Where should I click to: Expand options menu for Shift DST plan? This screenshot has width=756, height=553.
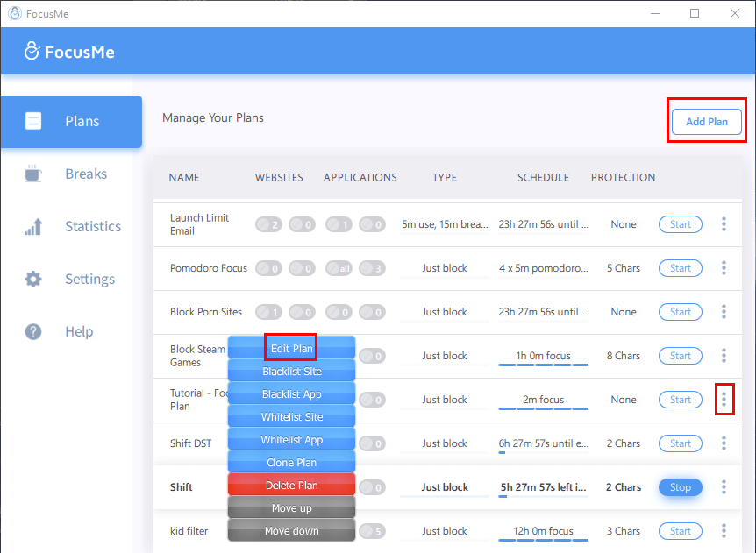tap(724, 443)
